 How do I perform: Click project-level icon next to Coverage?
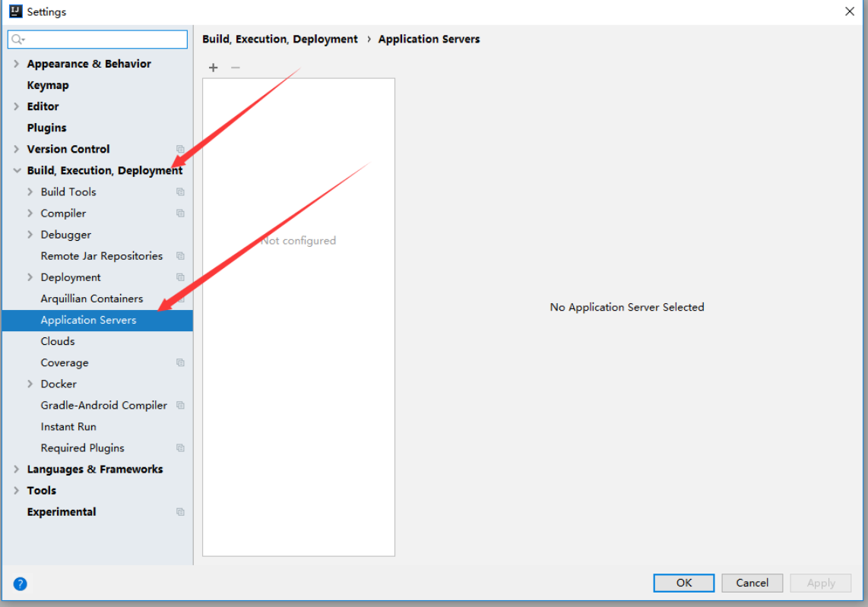[x=180, y=363]
